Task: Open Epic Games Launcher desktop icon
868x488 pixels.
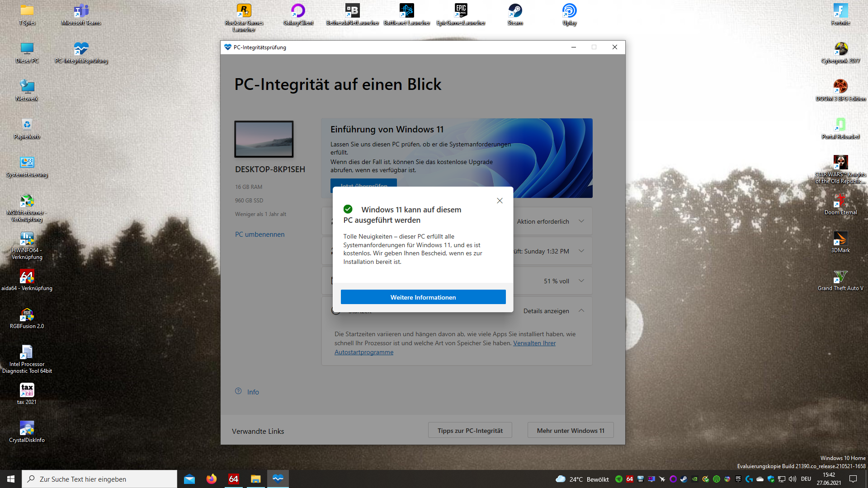Action: coord(461,11)
